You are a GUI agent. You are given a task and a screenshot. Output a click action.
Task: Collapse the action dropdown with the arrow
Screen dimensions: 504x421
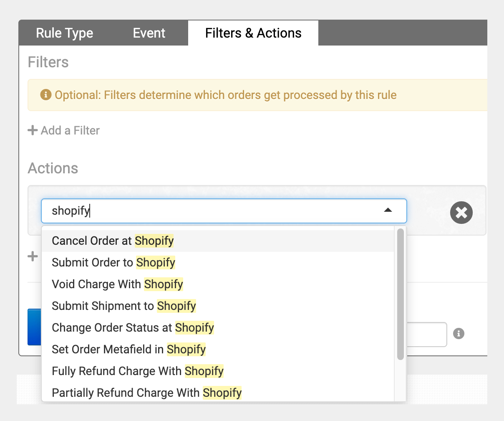(x=388, y=210)
